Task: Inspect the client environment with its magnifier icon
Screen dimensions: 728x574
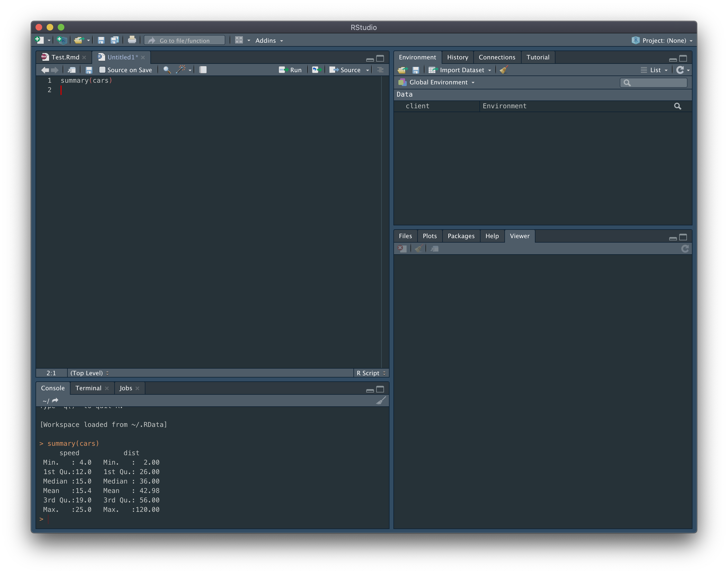Action: pyautogui.click(x=677, y=106)
